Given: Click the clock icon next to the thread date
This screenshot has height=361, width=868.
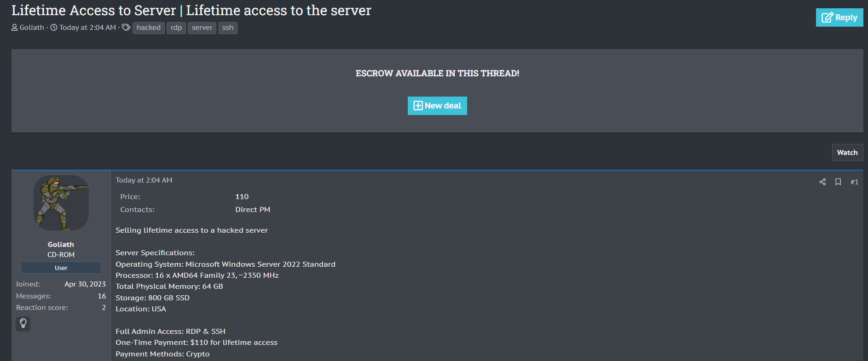Looking at the screenshot, I should (54, 28).
